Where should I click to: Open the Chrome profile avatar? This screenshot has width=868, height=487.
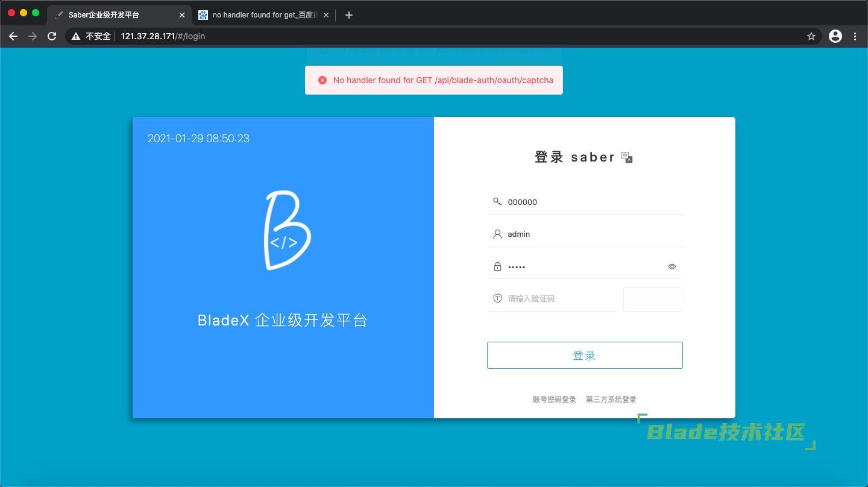835,36
